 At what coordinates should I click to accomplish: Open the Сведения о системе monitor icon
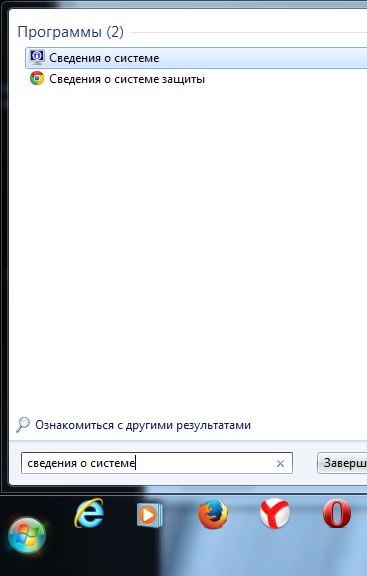point(37,57)
